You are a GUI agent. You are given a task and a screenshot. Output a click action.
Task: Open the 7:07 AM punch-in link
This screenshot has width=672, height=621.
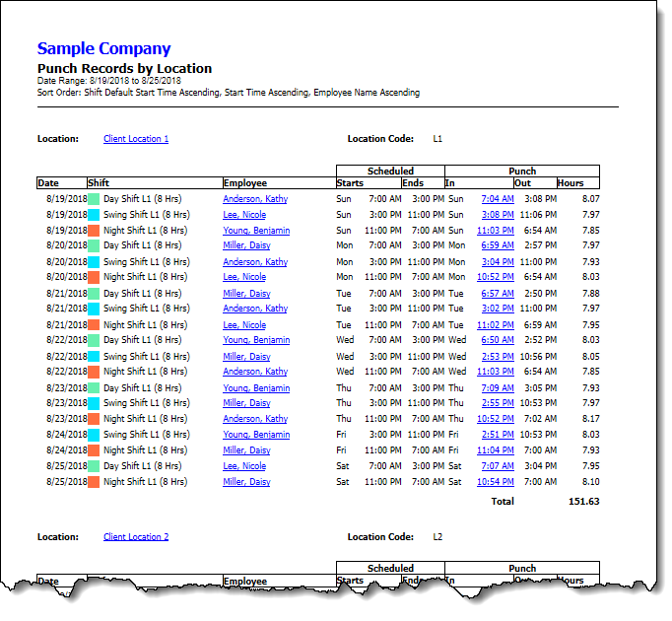pos(498,465)
